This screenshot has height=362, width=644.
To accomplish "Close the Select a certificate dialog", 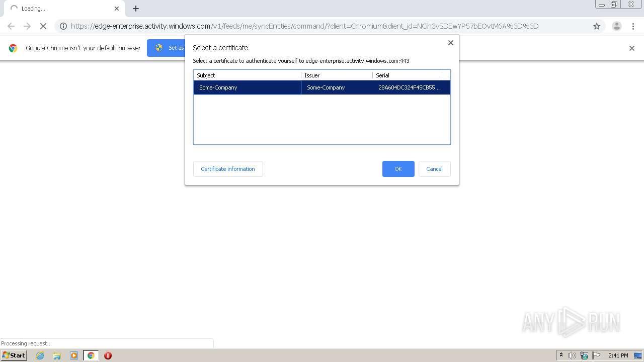I will click(x=451, y=43).
